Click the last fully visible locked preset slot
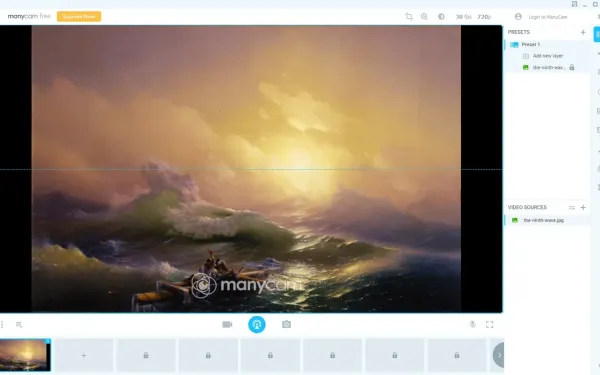600x375 pixels. [x=457, y=355]
